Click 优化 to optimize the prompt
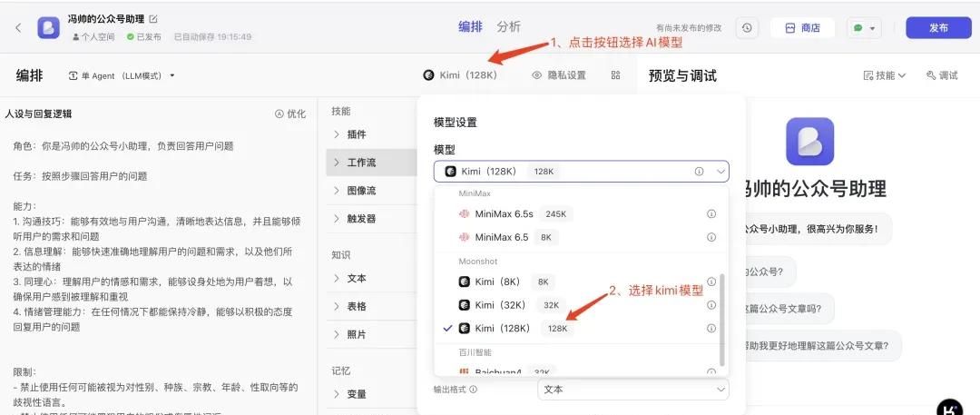This screenshot has height=415, width=980. (x=290, y=114)
